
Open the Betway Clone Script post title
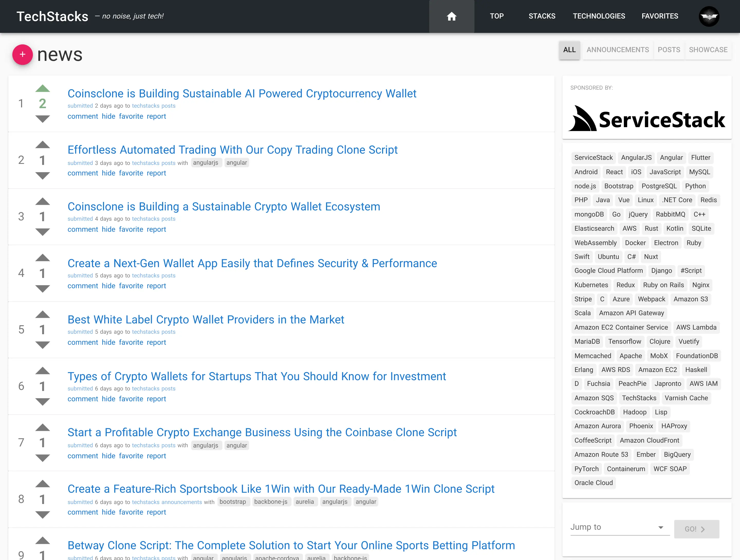[x=291, y=545]
